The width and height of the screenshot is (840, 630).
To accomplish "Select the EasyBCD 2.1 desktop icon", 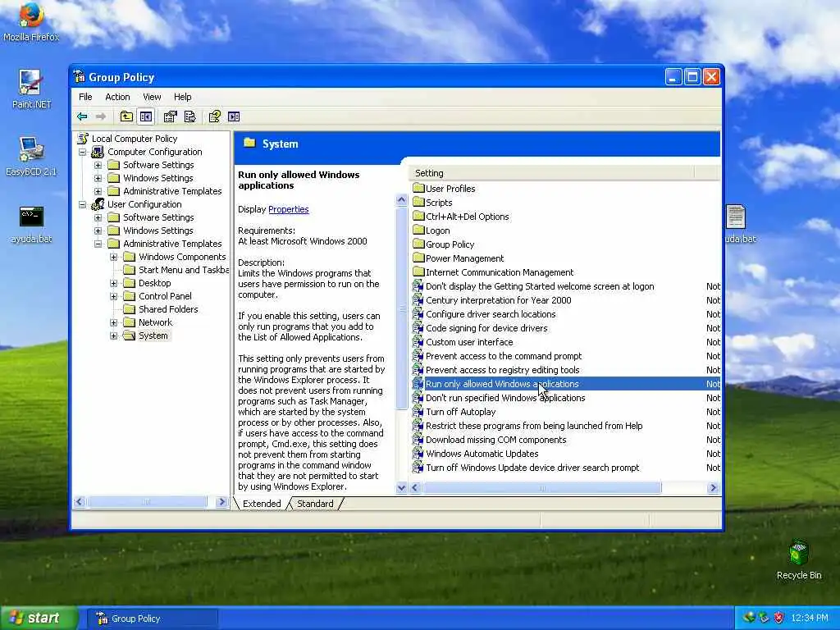I will 31,157.
